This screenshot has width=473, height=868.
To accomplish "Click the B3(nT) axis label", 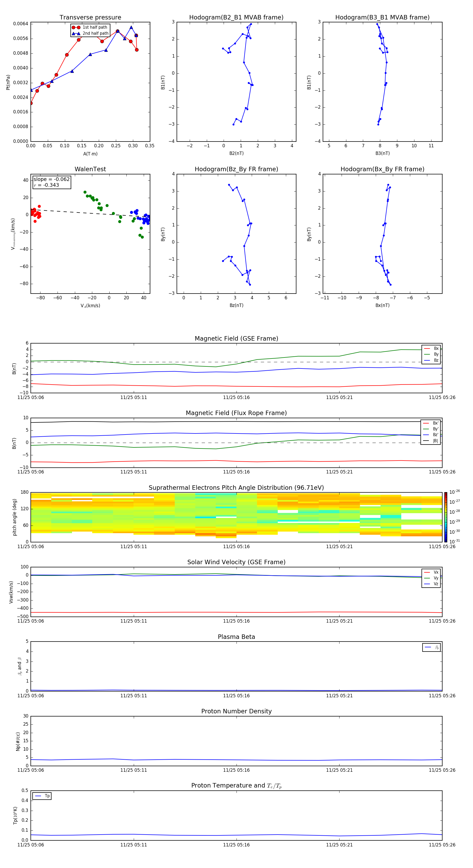I will pos(382,153).
